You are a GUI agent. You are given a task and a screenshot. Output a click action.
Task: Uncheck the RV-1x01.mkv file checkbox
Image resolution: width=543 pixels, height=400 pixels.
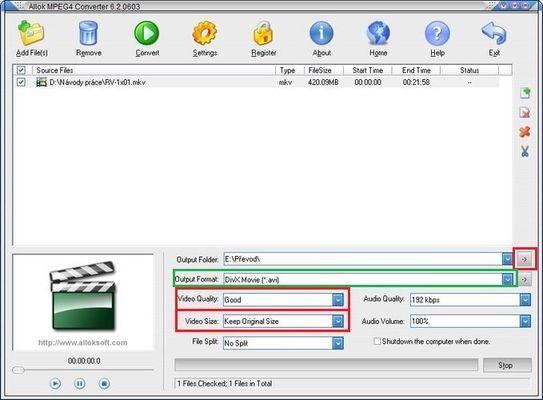click(x=21, y=82)
